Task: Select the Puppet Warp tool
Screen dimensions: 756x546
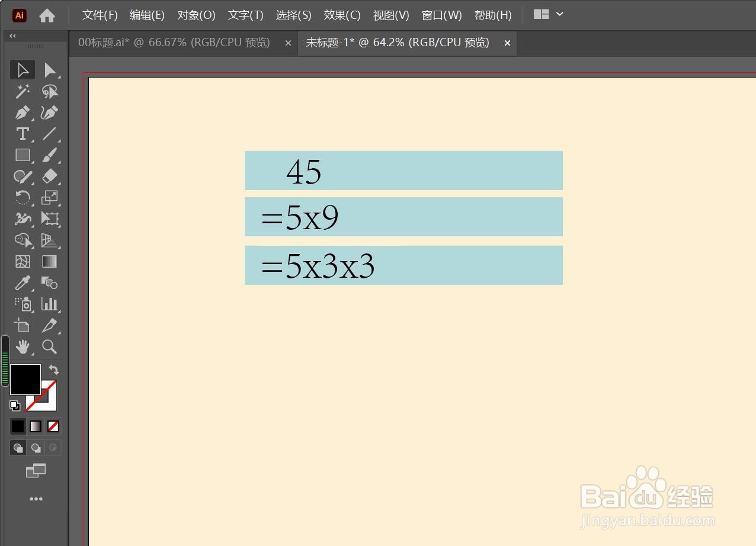Action: point(23,219)
